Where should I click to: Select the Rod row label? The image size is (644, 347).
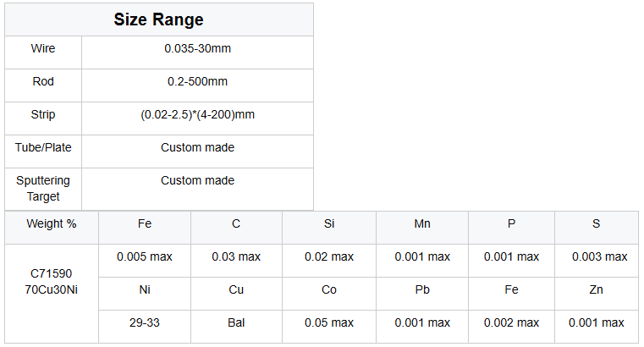pos(43,82)
